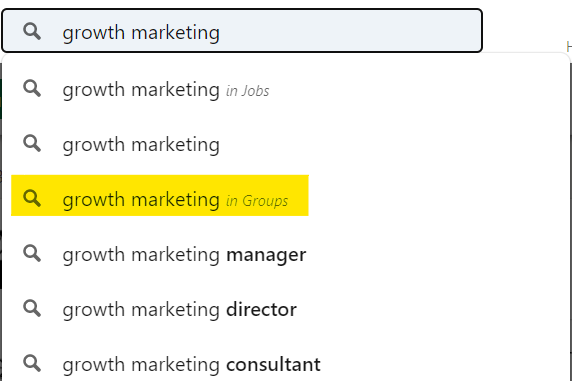Choose the plain 'growth marketing' suggestion
572x381 pixels.
(x=286, y=144)
